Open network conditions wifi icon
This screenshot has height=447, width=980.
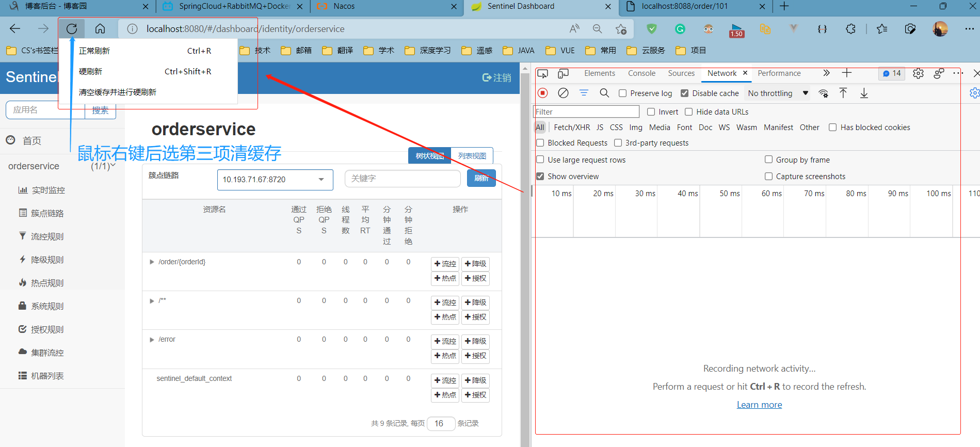[x=824, y=93]
